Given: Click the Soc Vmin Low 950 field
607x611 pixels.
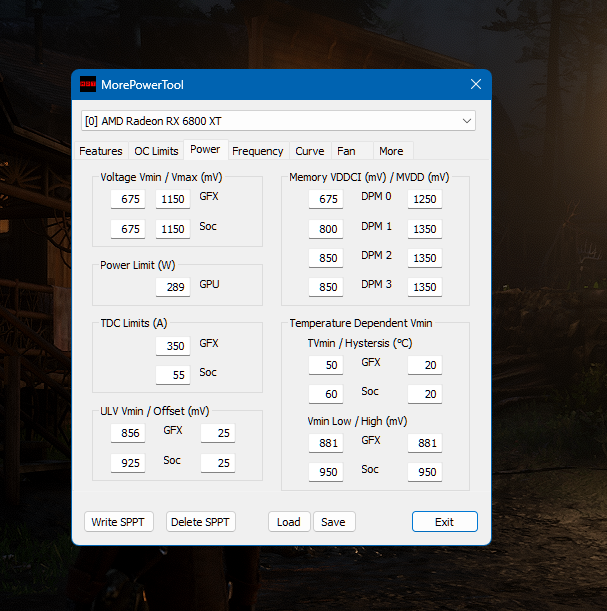Looking at the screenshot, I should [x=326, y=472].
